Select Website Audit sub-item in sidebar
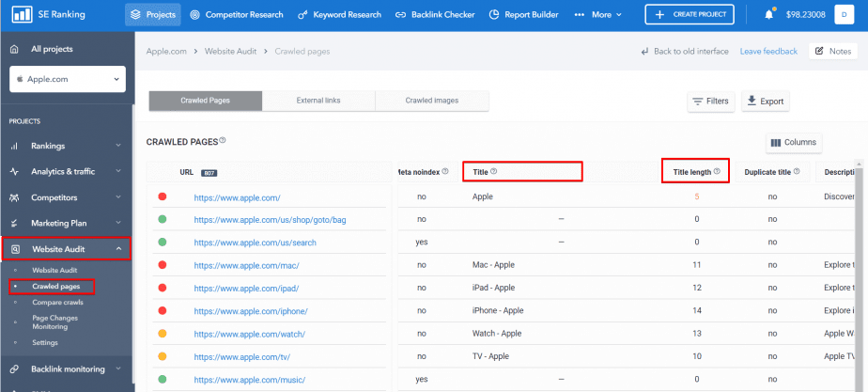Screen dimensions: 868x392 click(54, 270)
